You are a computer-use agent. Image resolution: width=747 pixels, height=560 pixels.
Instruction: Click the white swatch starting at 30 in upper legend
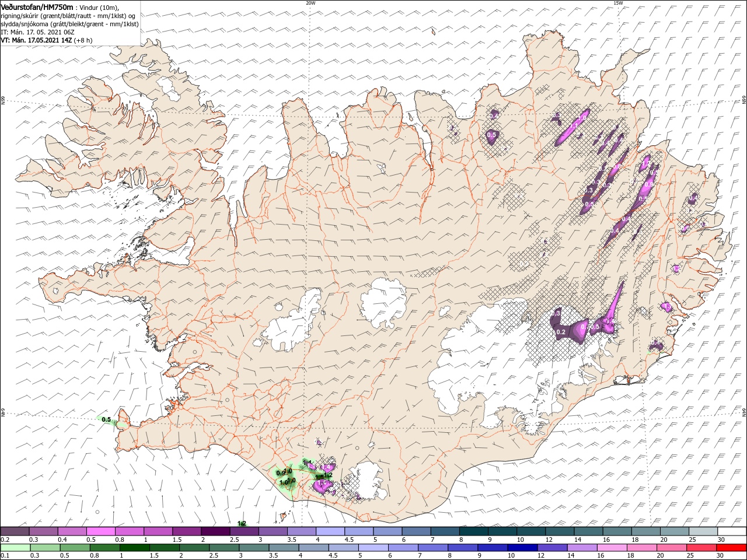pyautogui.click(x=732, y=531)
